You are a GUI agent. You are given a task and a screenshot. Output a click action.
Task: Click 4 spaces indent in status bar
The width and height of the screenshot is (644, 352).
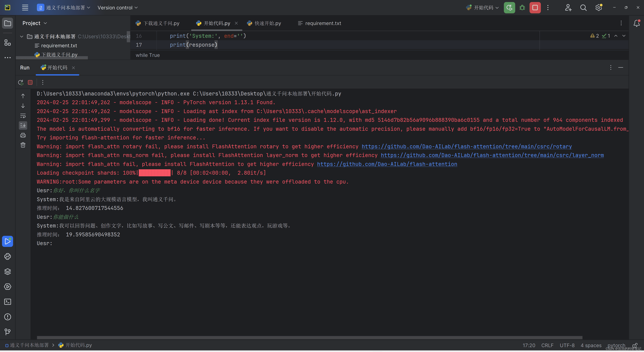point(591,345)
